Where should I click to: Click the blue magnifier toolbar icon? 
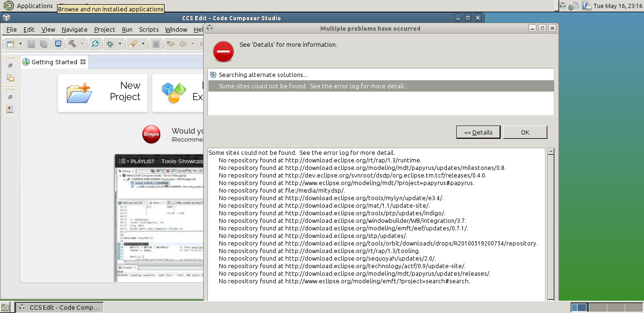tap(95, 44)
